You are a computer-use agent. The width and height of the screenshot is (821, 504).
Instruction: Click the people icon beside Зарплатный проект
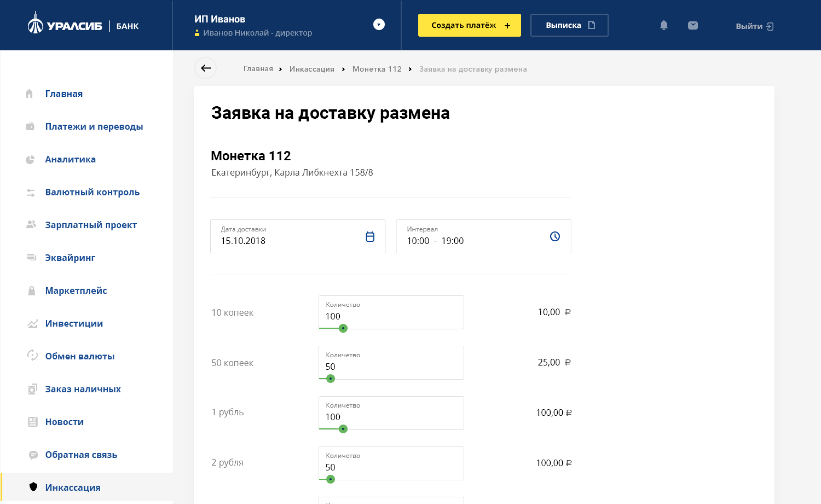coord(31,225)
